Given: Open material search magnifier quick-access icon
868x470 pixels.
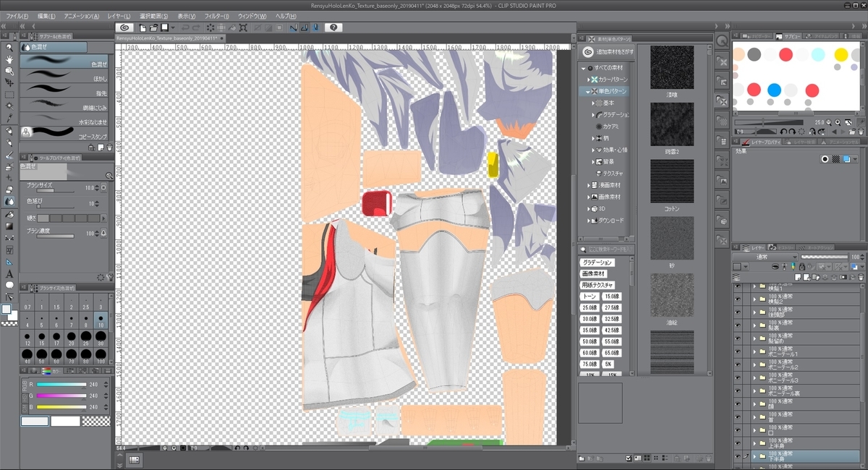Looking at the screenshot, I should pyautogui.click(x=721, y=40).
